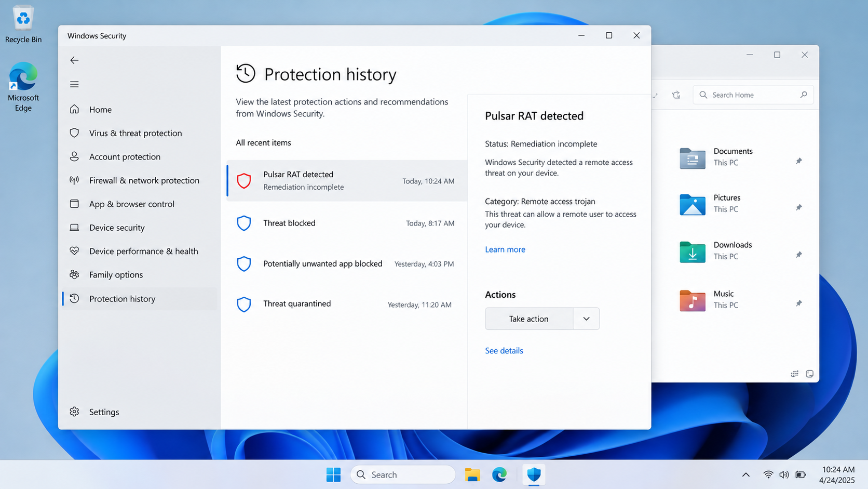Open the Windows Start menu
The width and height of the screenshot is (868, 489).
coord(334,474)
